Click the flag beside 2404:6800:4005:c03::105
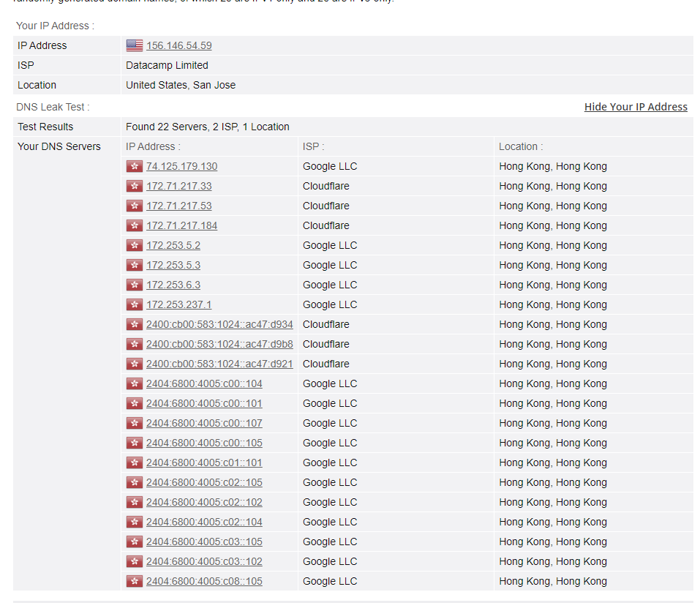Image resolution: width=700 pixels, height=603 pixels. tap(135, 542)
